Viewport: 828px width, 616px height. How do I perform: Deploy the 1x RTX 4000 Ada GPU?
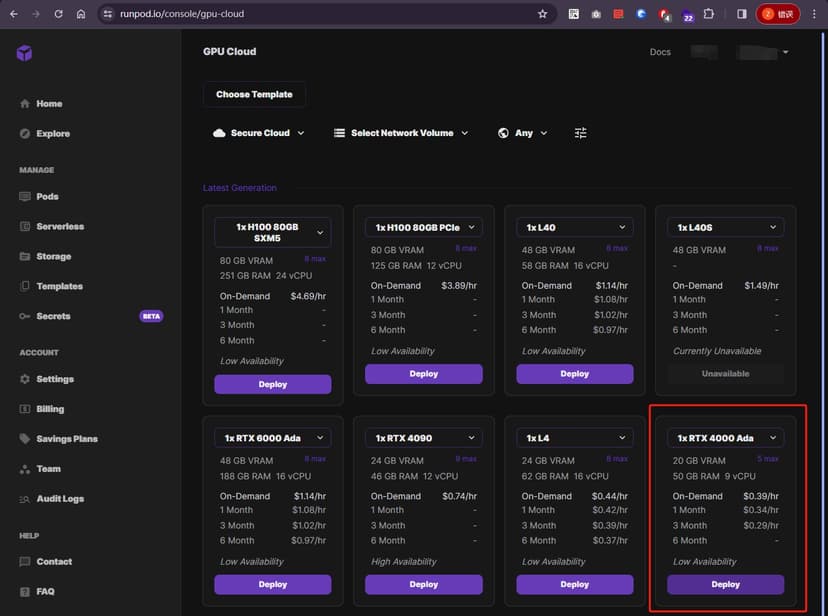point(725,584)
